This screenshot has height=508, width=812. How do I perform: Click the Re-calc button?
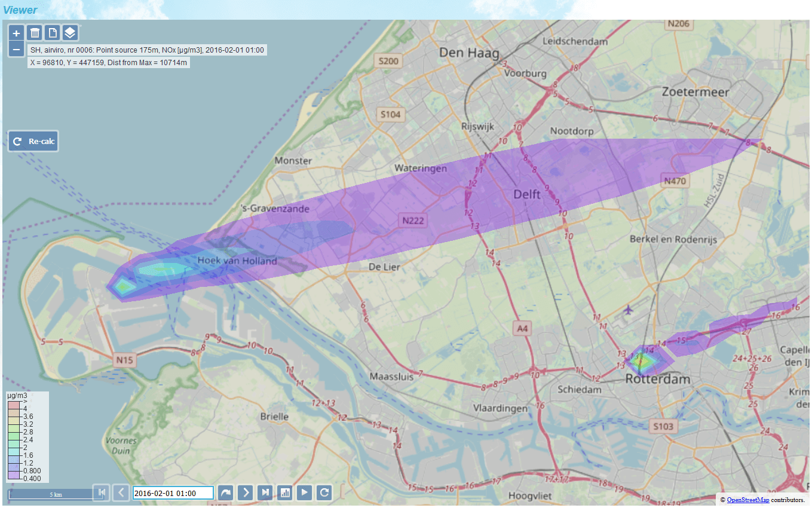click(x=33, y=142)
